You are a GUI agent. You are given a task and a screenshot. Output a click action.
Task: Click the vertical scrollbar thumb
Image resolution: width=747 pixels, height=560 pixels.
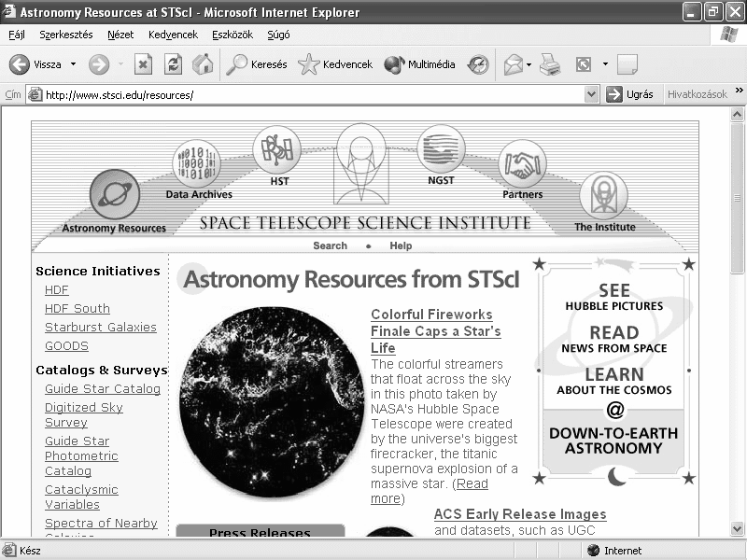(737, 198)
